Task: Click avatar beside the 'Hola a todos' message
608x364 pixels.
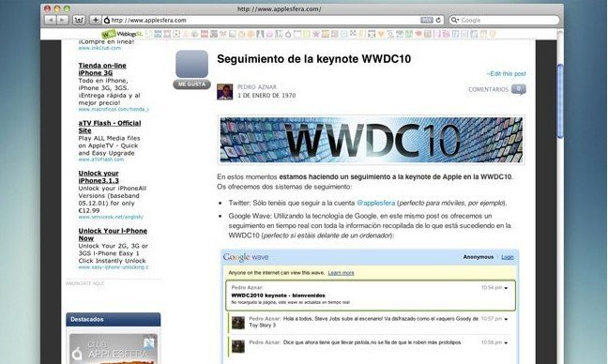Action: click(x=238, y=322)
